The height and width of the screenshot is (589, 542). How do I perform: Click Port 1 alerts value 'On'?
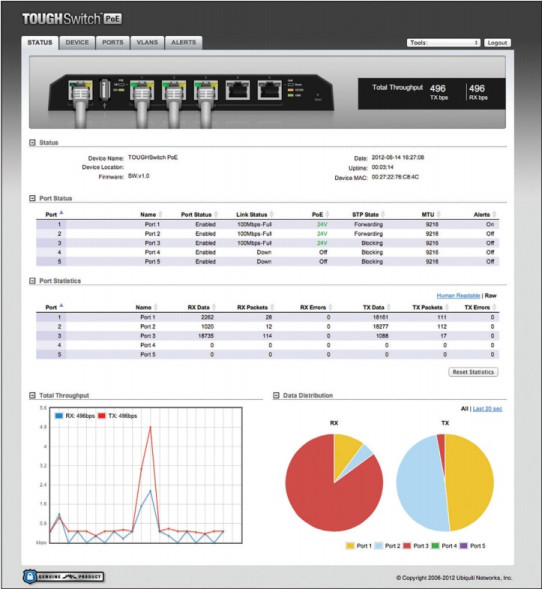pyautogui.click(x=490, y=224)
